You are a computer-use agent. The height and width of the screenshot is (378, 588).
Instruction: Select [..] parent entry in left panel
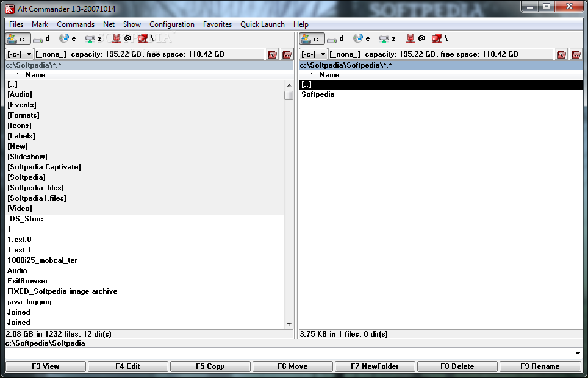click(145, 84)
